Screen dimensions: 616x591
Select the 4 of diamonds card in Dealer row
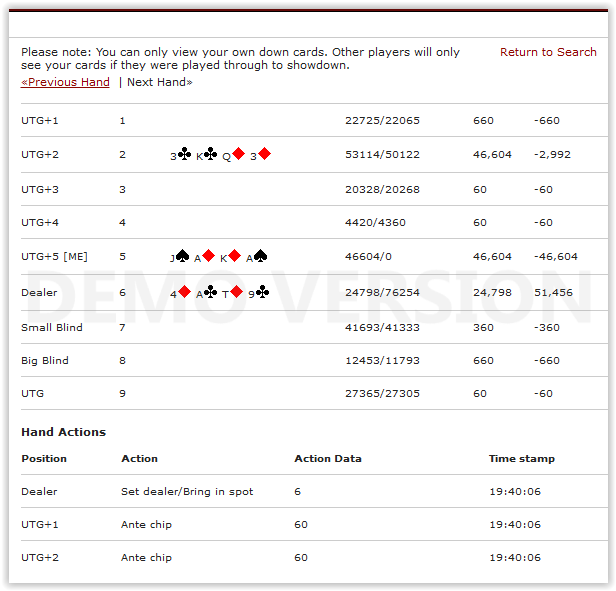(x=180, y=293)
